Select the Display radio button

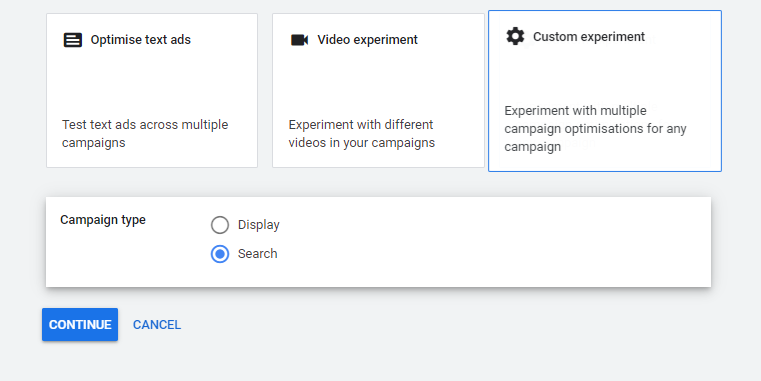click(x=220, y=225)
